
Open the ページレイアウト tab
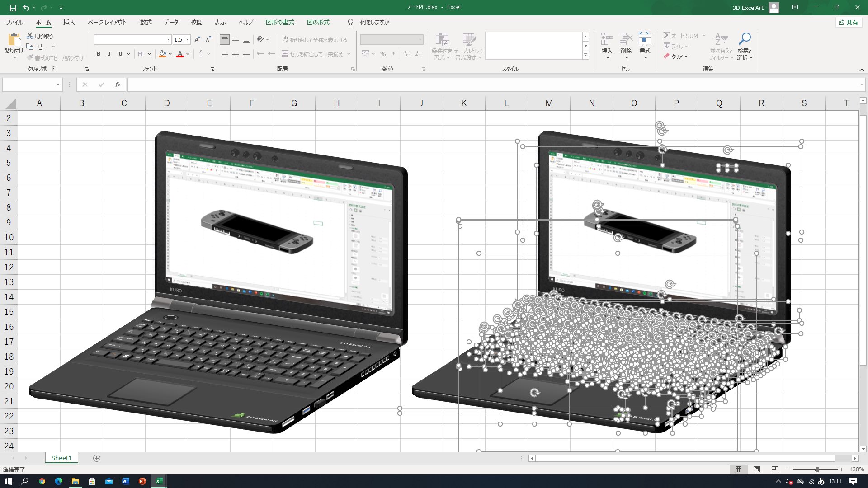107,22
